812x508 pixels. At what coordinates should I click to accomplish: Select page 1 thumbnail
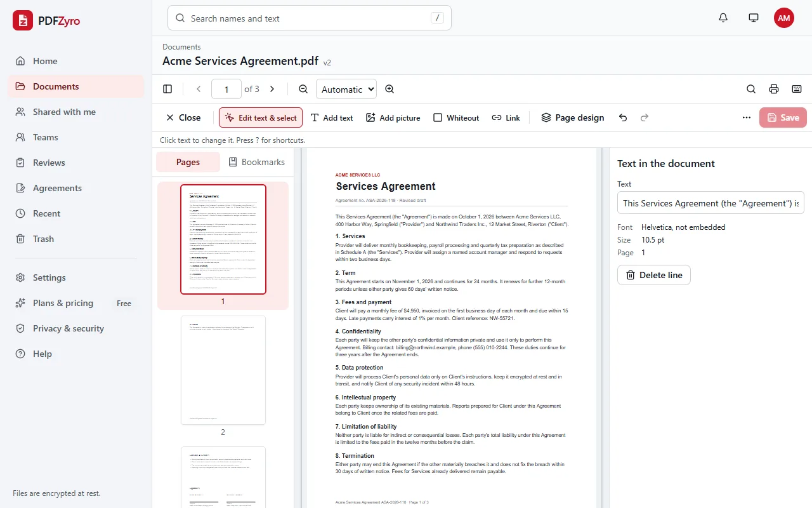pyautogui.click(x=223, y=239)
